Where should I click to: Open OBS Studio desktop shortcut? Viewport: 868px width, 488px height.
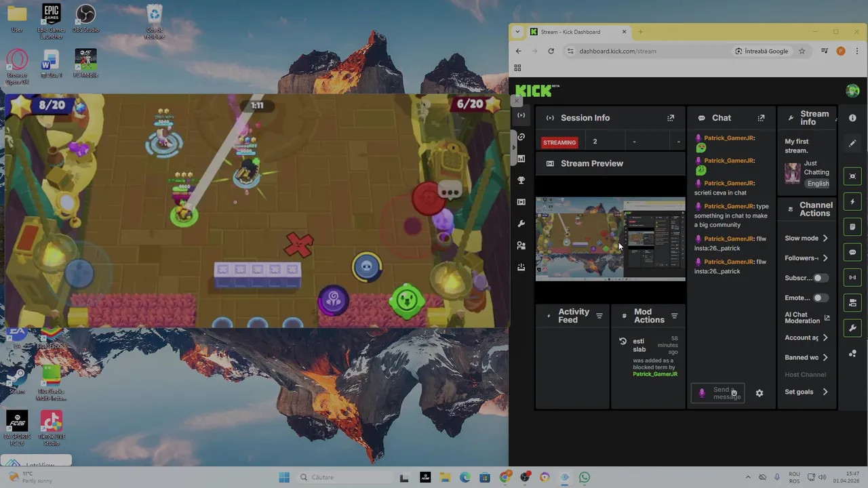point(85,19)
